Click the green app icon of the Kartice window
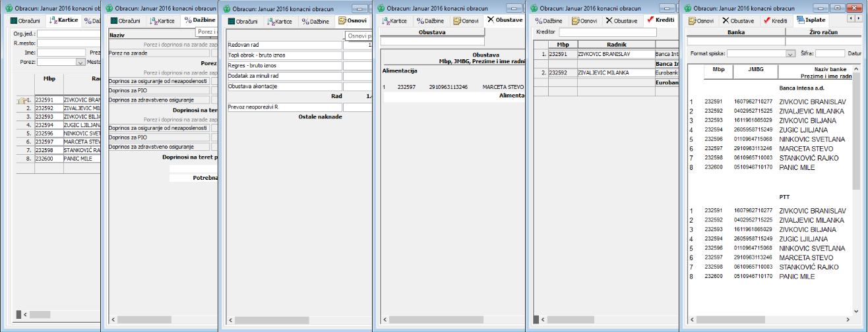 pyautogui.click(x=8, y=8)
